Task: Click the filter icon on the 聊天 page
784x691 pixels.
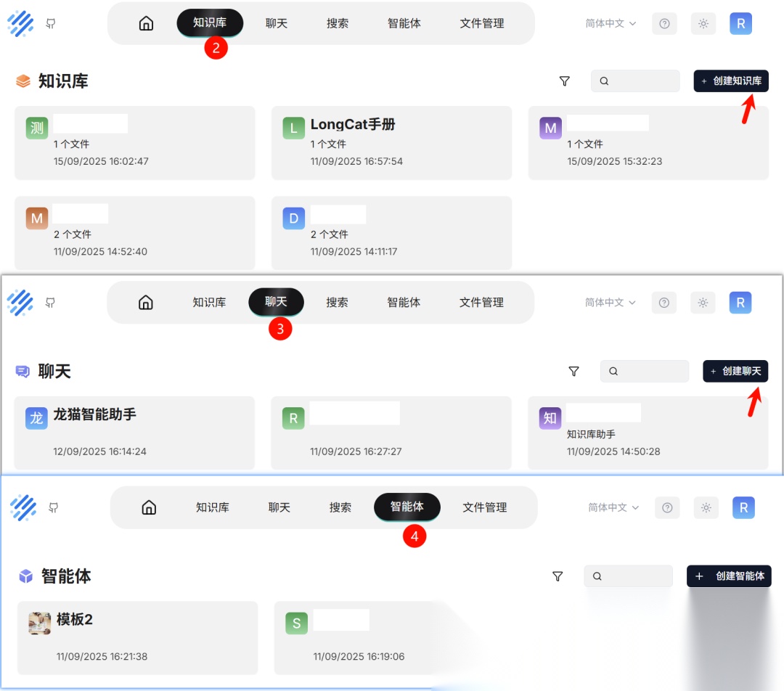Action: pos(573,371)
